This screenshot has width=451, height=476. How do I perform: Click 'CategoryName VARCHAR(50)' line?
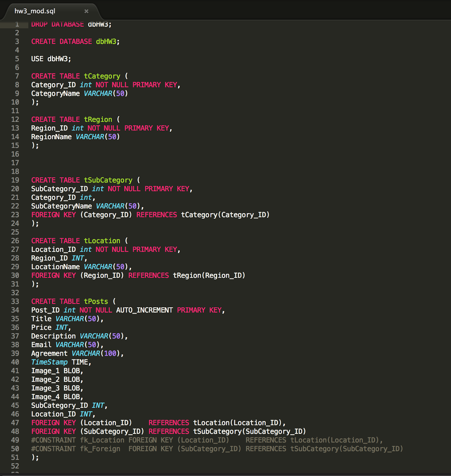click(x=79, y=93)
